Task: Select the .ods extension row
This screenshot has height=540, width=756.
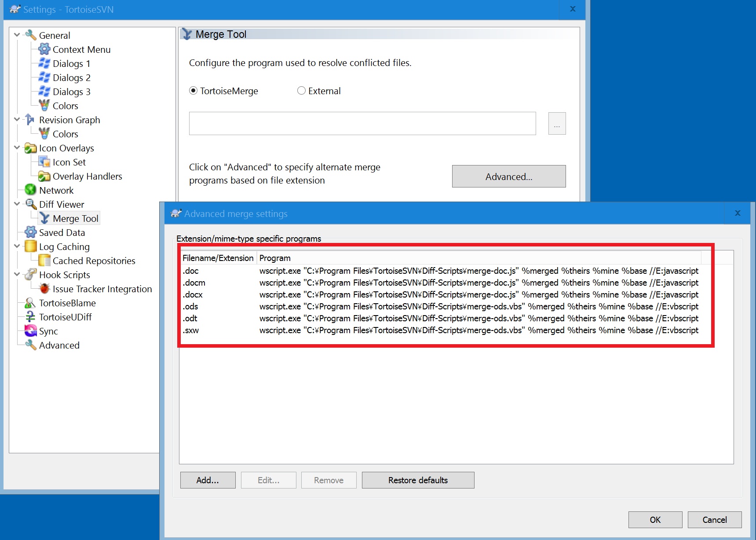Action: (440, 306)
